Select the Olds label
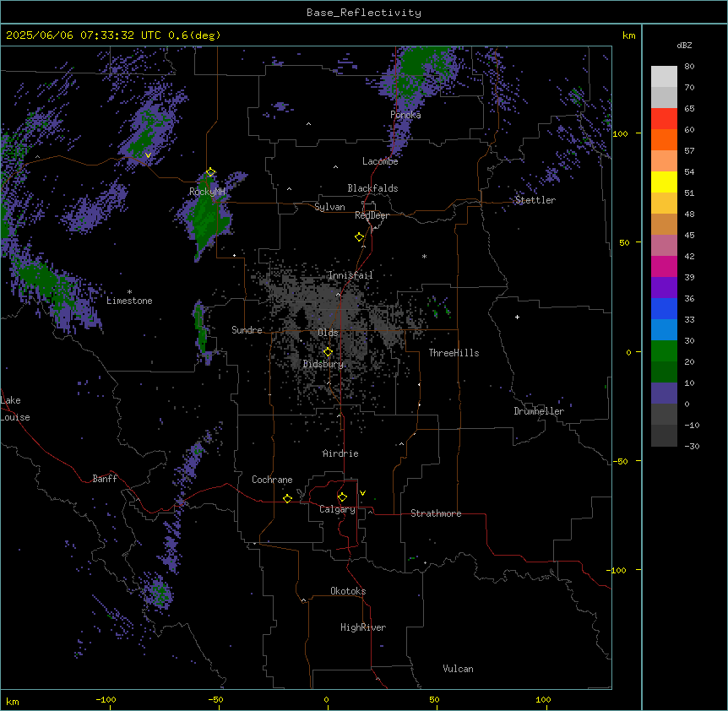Image resolution: width=728 pixels, height=711 pixels. (x=328, y=333)
